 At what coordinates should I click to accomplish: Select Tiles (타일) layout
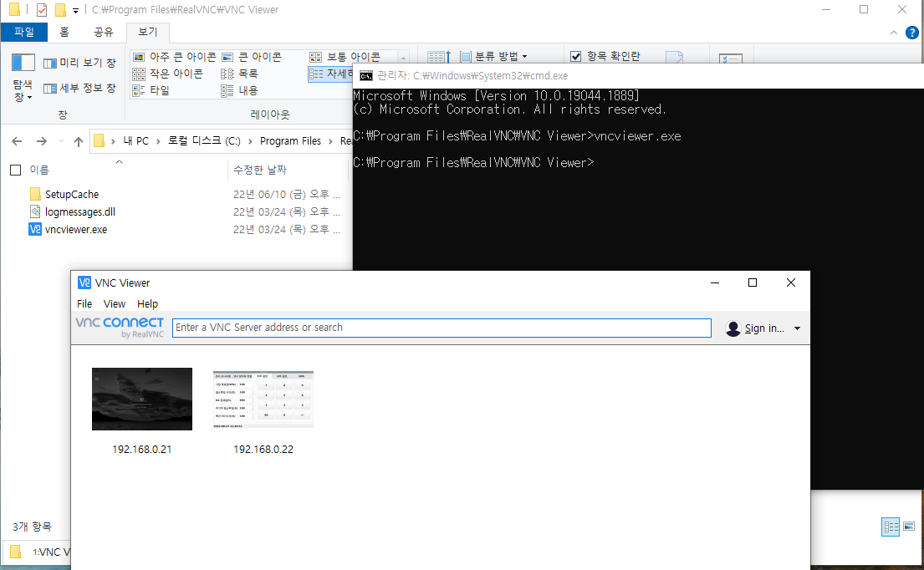coord(151,90)
